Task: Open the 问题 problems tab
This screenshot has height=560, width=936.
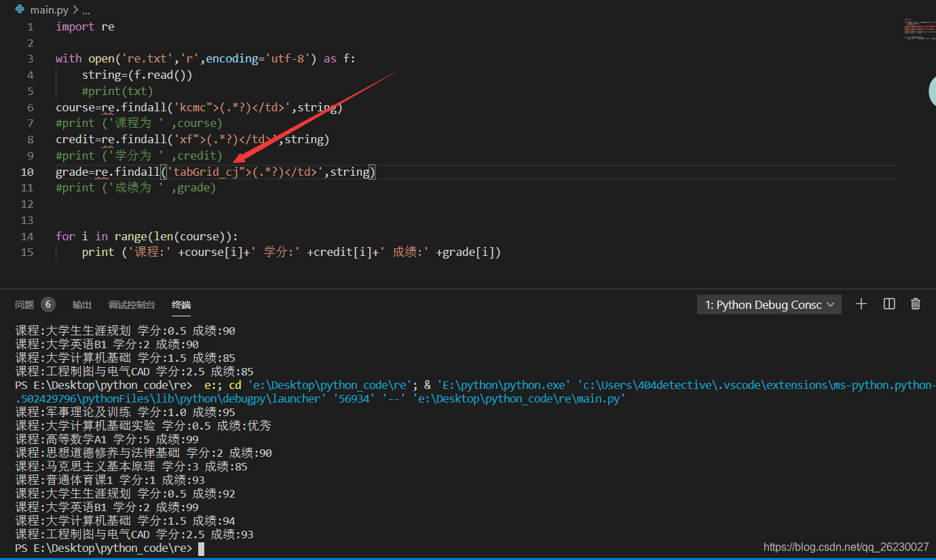Action: pyautogui.click(x=24, y=305)
